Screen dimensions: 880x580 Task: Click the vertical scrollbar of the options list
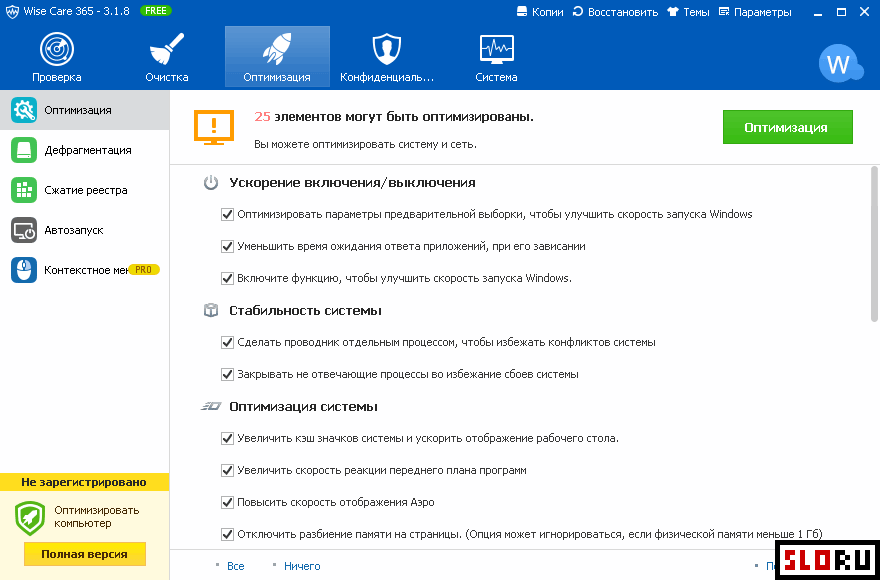tap(874, 244)
